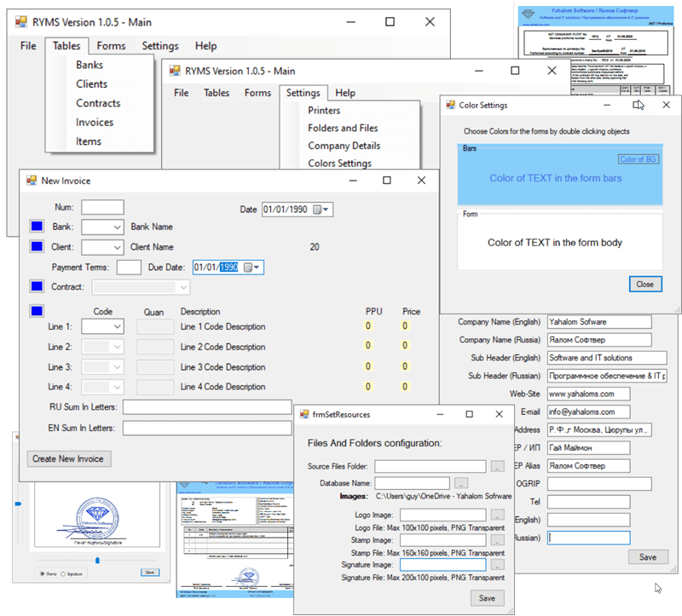Open the invoice Date calendar picker

321,210
